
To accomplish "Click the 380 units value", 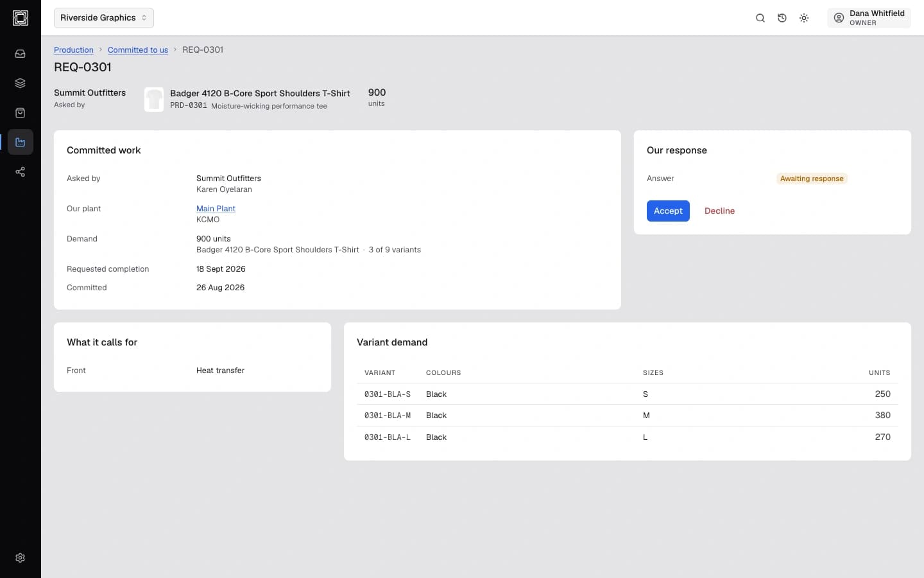I will 883,416.
